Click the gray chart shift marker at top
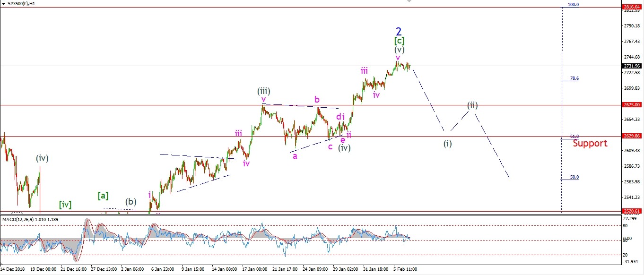Image resolution: width=644 pixels, height=275 pixels. click(x=409, y=2)
